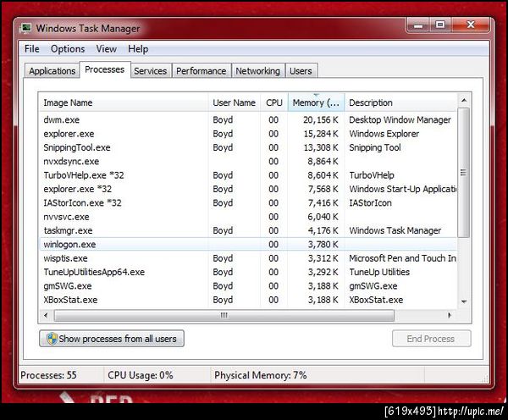The width and height of the screenshot is (508, 420).
Task: Select the winlogon.exe process
Action: pos(248,245)
